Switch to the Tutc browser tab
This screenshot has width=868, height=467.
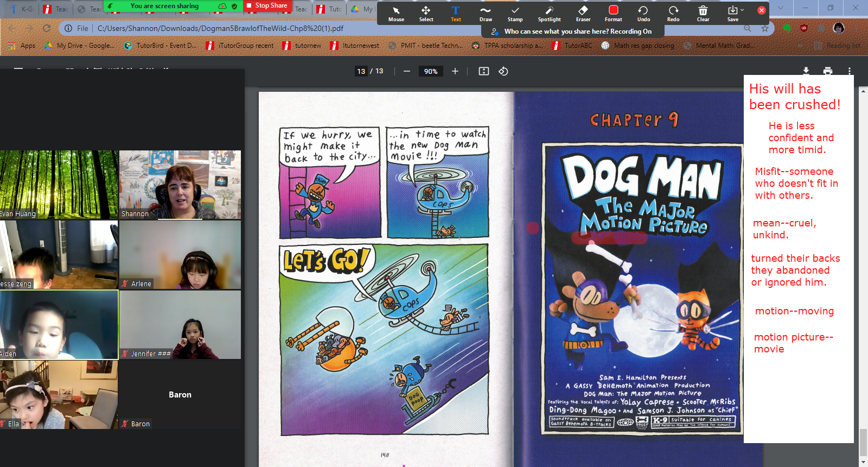pos(330,9)
